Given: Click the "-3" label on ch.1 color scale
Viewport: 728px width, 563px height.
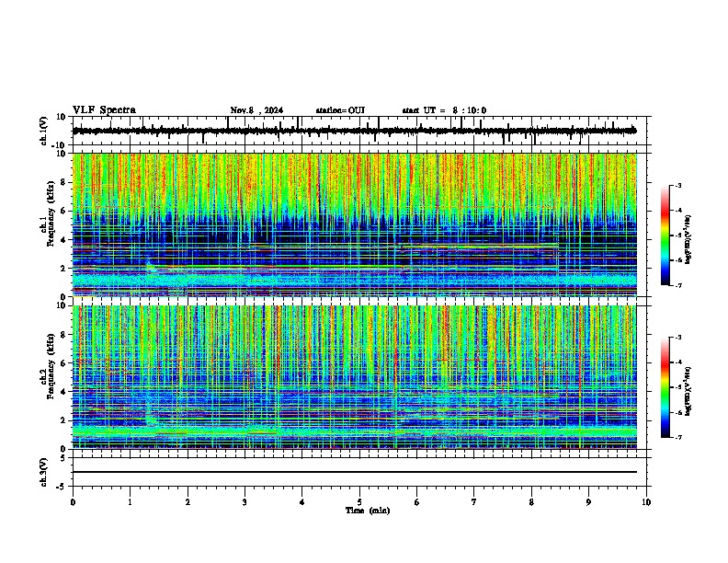Looking at the screenshot, I should pyautogui.click(x=677, y=185).
